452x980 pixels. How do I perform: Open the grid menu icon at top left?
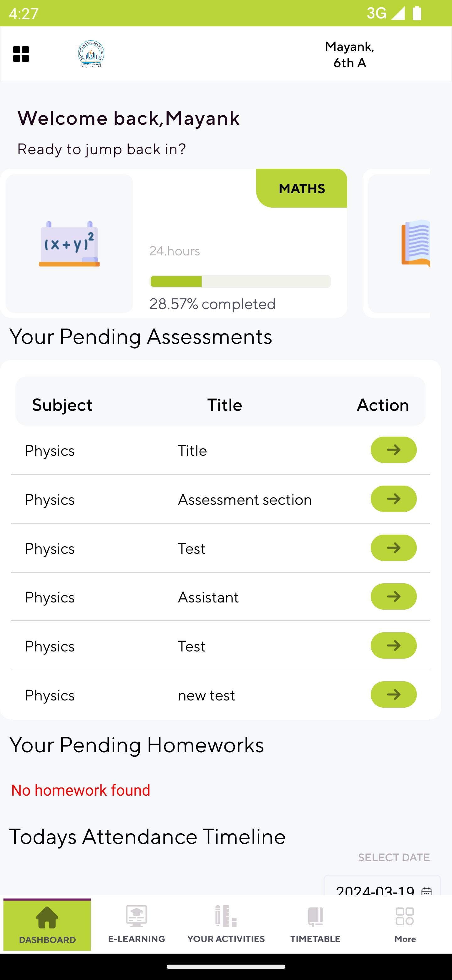click(21, 54)
